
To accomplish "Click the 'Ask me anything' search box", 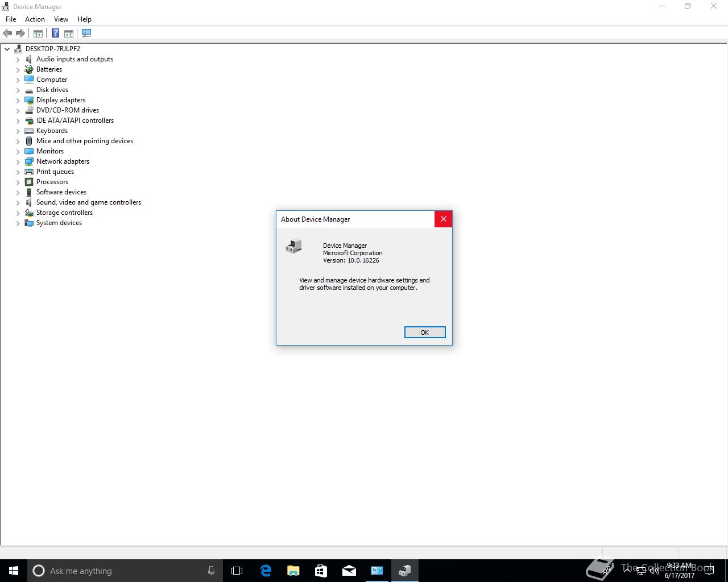I will click(x=124, y=571).
